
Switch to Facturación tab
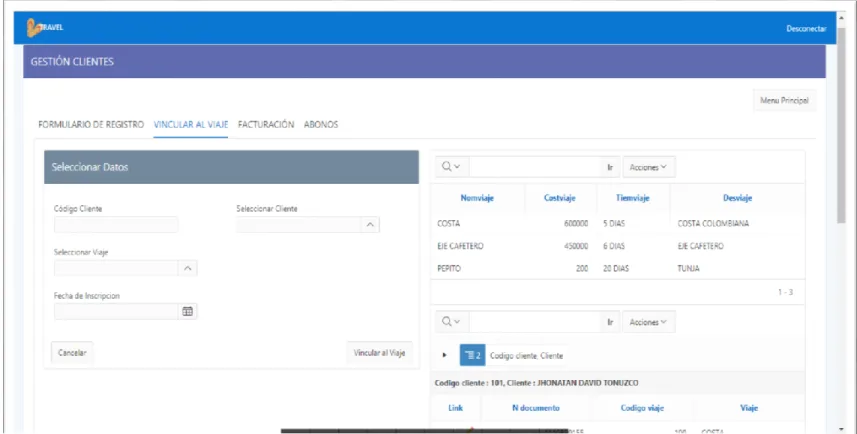[266, 125]
